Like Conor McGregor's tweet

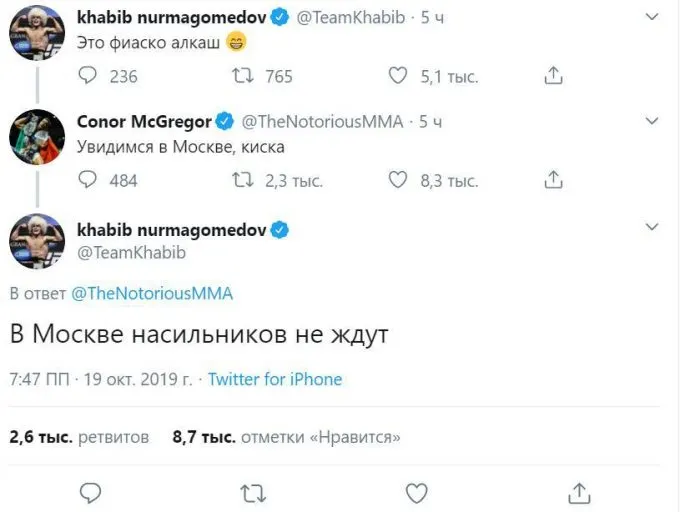(x=398, y=180)
